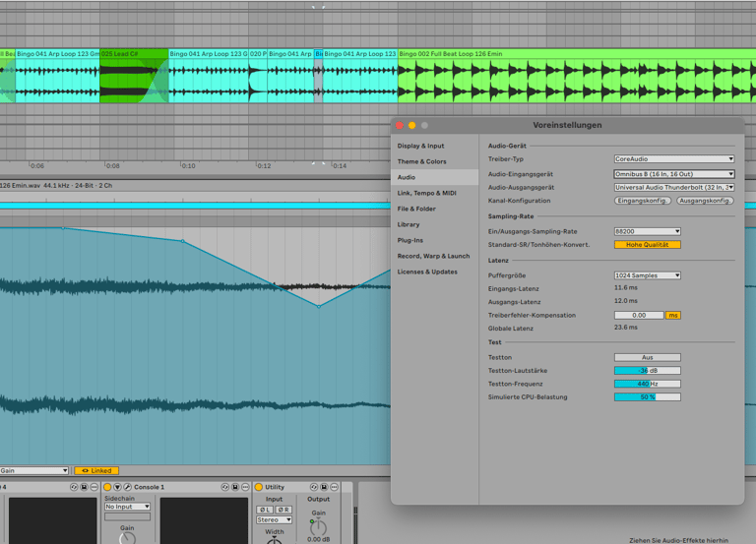
Task: Toggle the Linked envelope button
Action: pos(96,471)
